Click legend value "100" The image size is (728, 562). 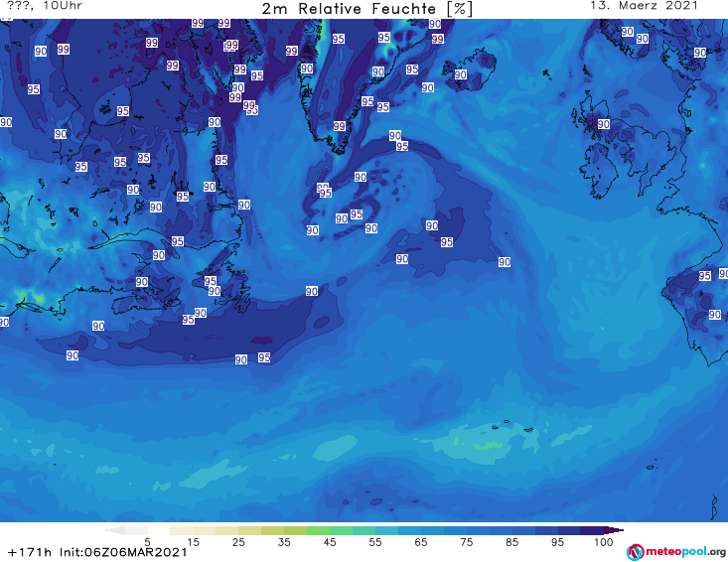[603, 542]
